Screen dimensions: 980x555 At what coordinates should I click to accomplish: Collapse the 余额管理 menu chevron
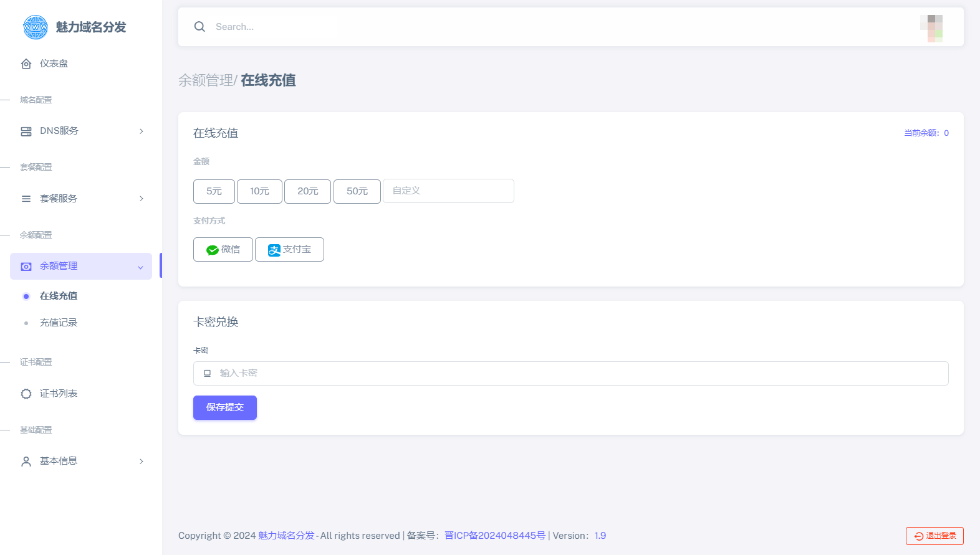[x=140, y=267]
